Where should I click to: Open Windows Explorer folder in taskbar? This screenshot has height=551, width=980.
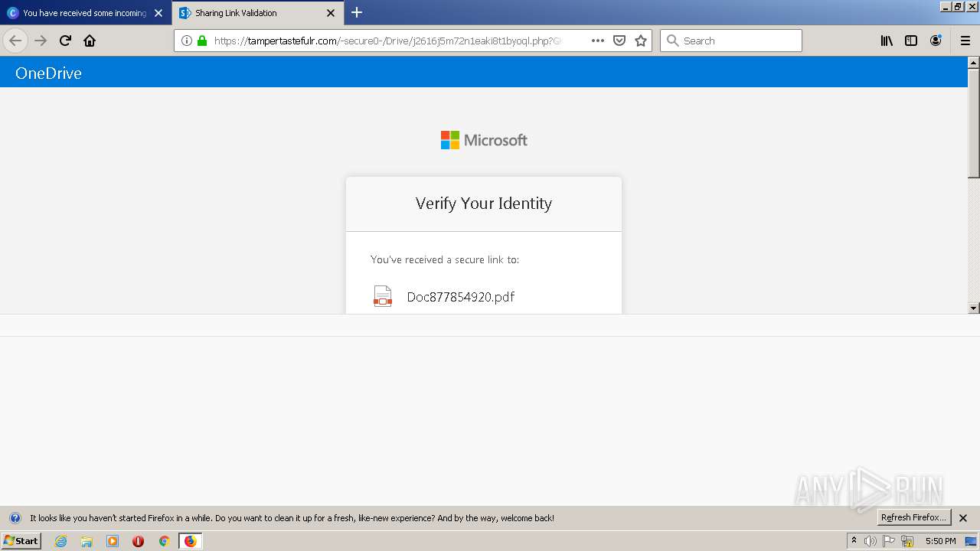coord(87,541)
